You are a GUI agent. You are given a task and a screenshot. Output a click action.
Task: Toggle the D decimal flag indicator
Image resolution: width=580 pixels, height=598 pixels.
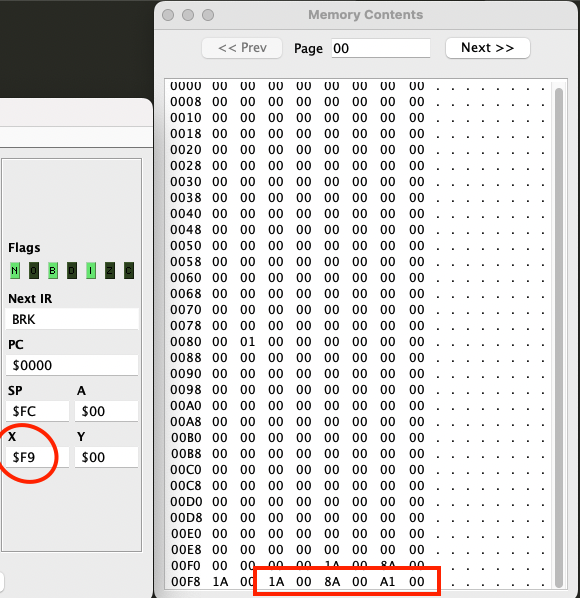tap(72, 271)
